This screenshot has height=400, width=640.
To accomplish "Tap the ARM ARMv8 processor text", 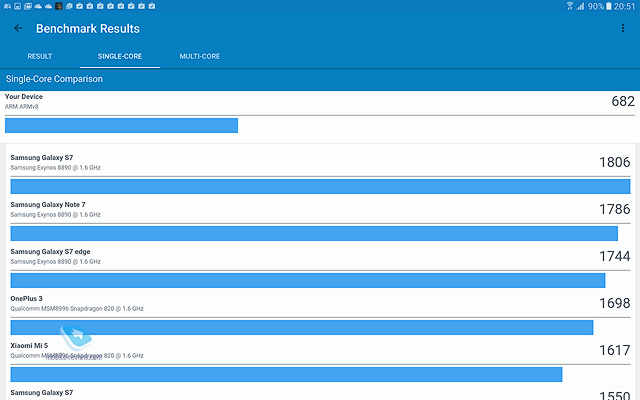I will (22, 107).
